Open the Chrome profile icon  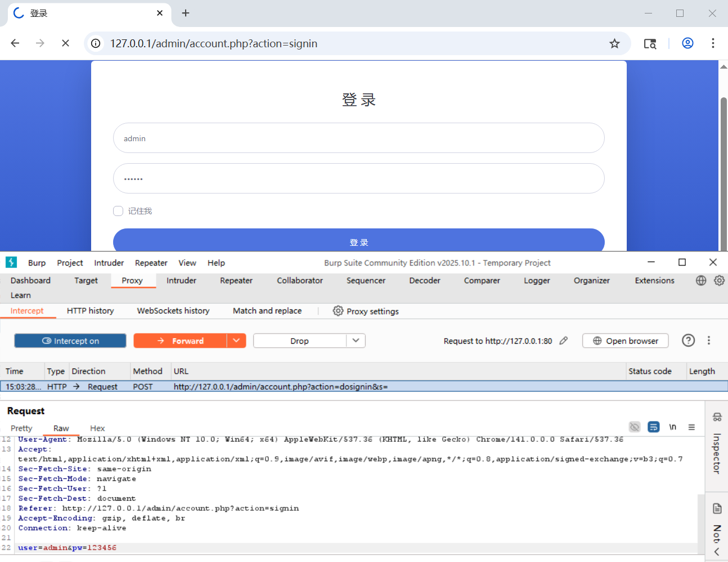coord(687,43)
